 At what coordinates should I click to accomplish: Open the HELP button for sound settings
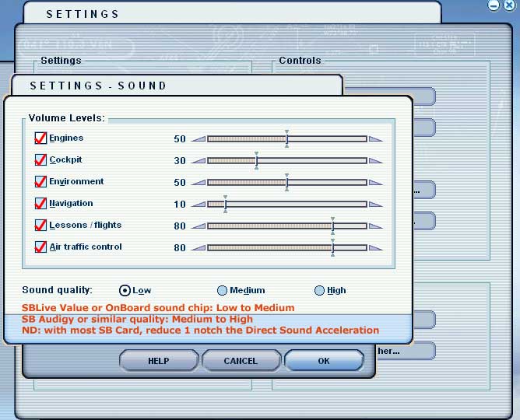click(159, 361)
